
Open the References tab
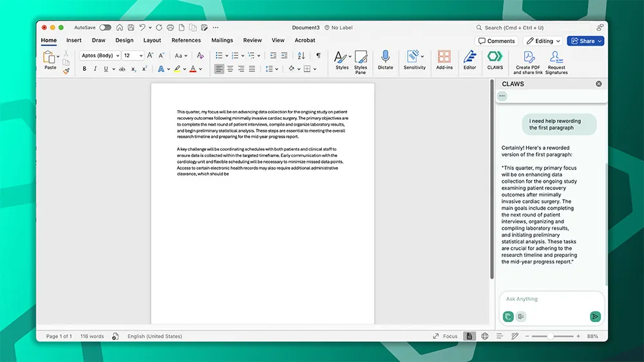pos(186,41)
